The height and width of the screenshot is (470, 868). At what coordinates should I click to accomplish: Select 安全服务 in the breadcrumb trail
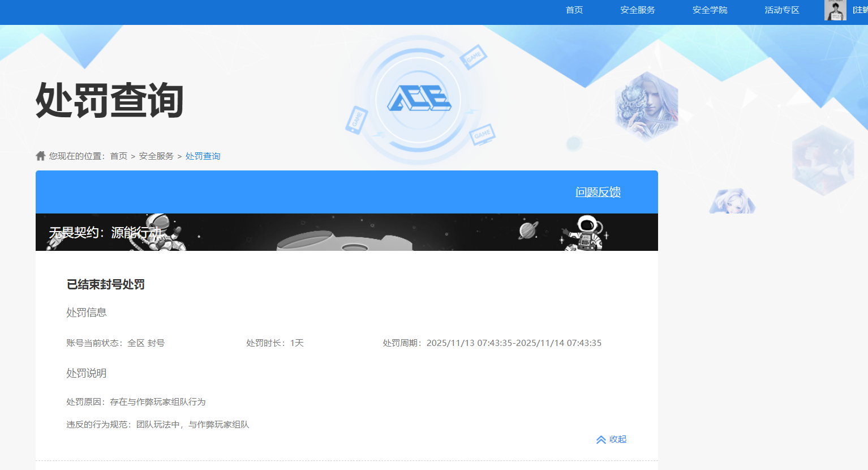(x=156, y=156)
